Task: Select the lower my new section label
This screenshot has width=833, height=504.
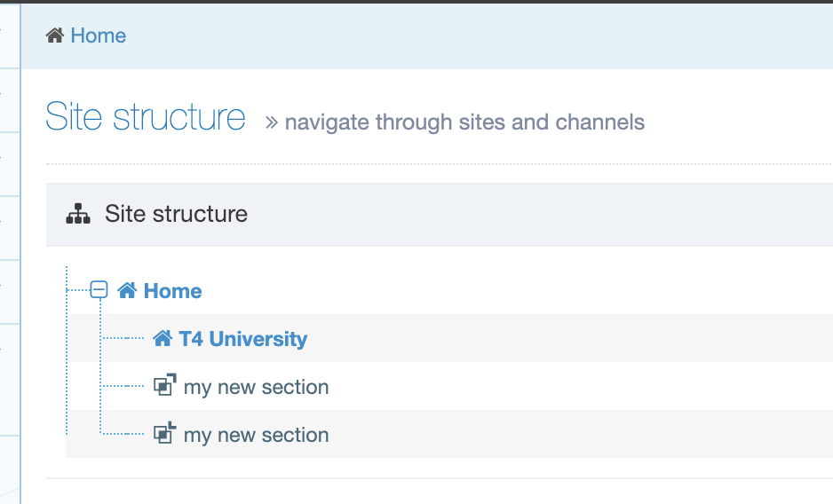Action: [x=256, y=435]
